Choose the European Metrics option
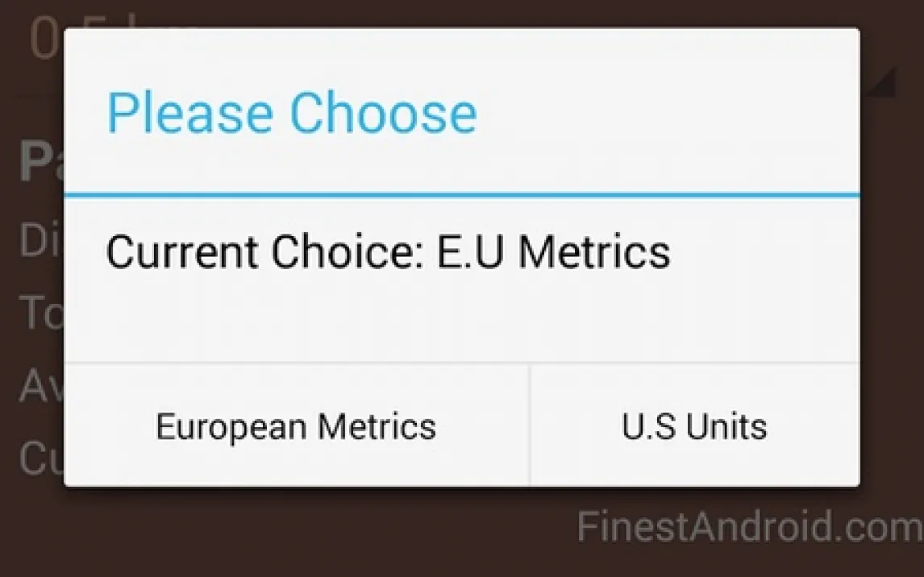Viewport: 924px width, 577px height. pos(296,425)
